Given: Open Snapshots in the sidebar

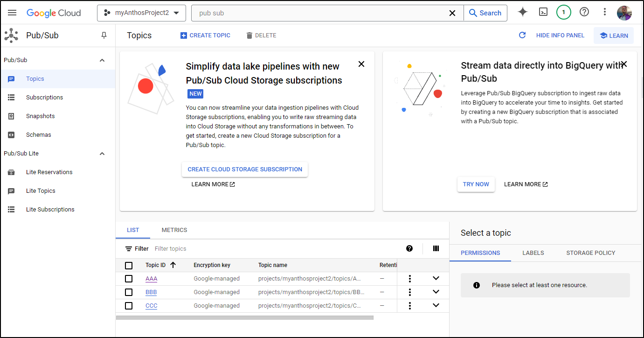Looking at the screenshot, I should click(x=58, y=116).
